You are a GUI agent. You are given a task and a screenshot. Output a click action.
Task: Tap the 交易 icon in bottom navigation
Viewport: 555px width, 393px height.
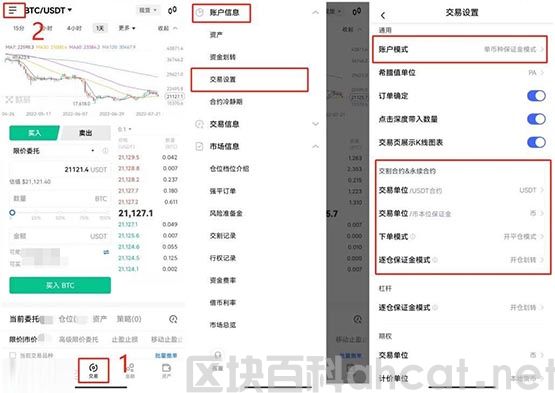click(93, 370)
